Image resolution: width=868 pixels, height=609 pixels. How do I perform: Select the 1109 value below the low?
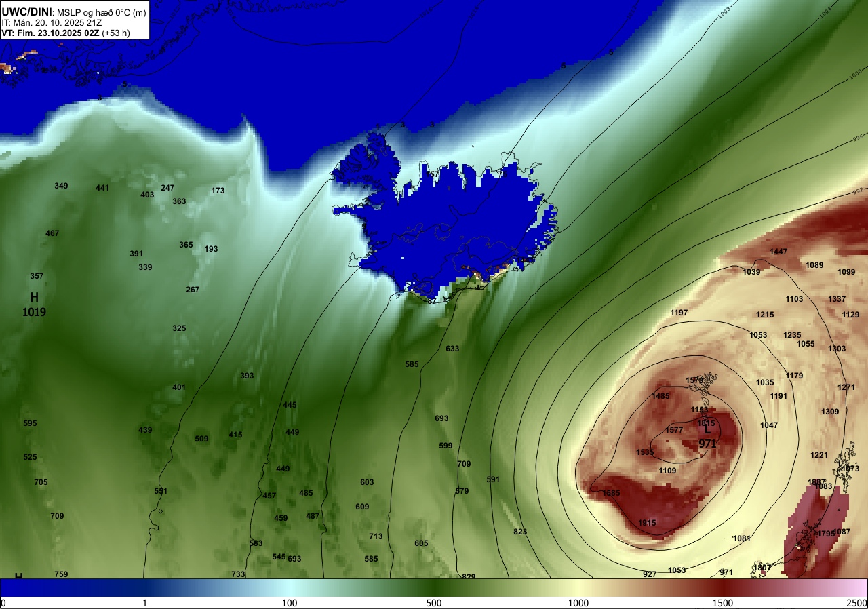(667, 471)
